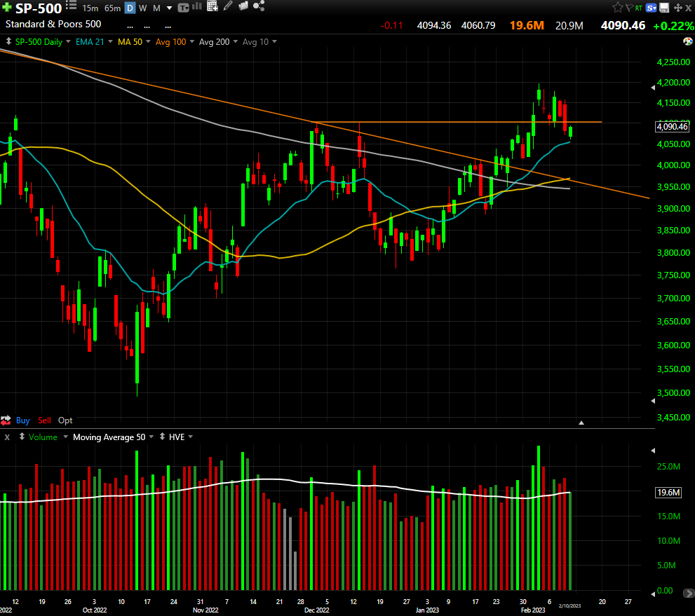Click the 4,250.00 price axis label
695x616 pixels.
(673, 62)
